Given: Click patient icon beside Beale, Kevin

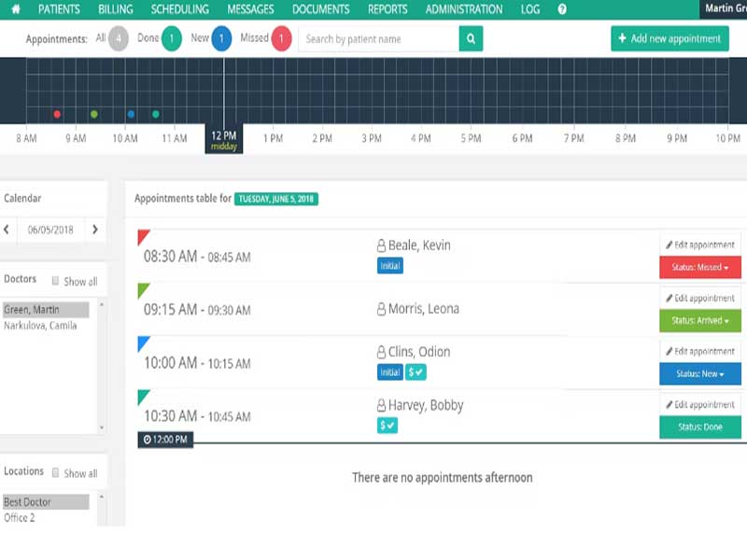Looking at the screenshot, I should (381, 245).
